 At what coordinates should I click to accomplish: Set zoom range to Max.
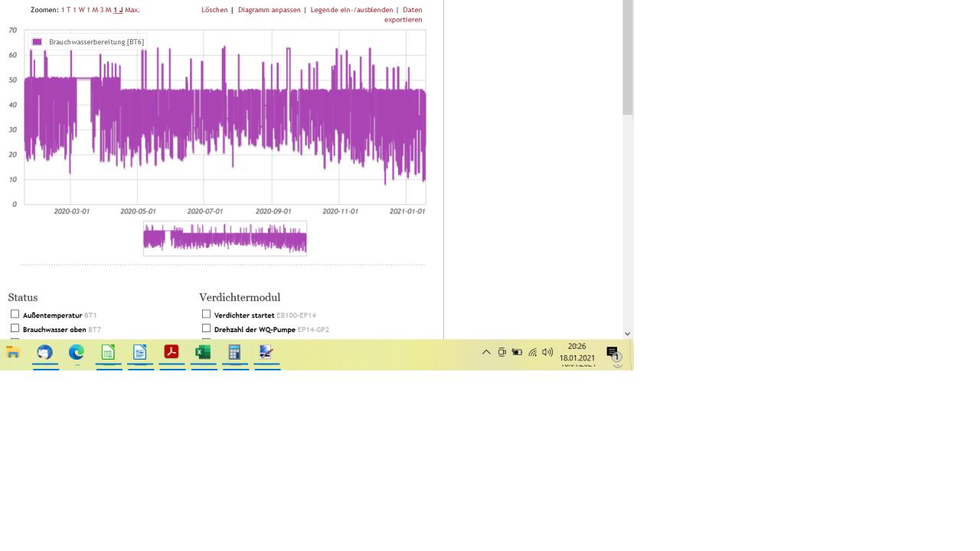point(132,10)
